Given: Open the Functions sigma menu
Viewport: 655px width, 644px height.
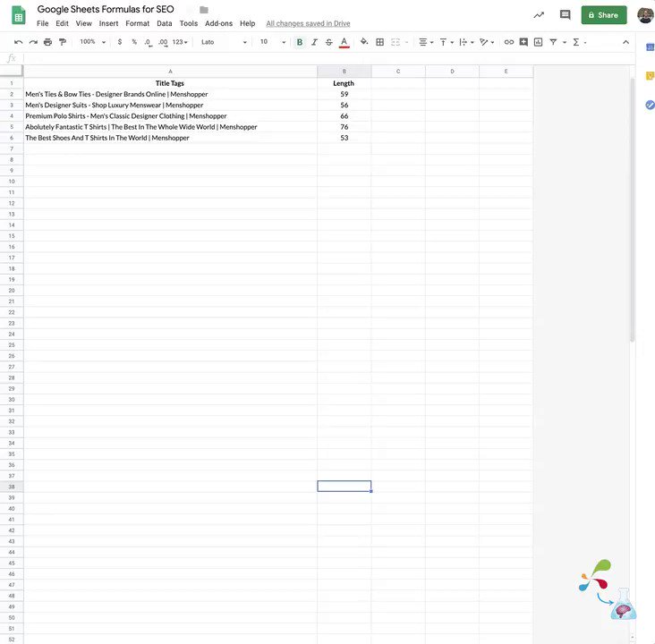Looking at the screenshot, I should click(579, 42).
